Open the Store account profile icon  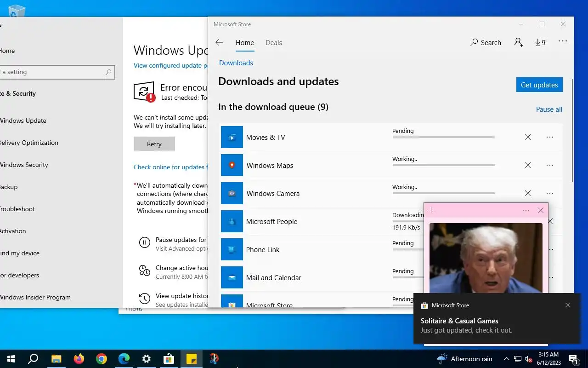tap(519, 42)
